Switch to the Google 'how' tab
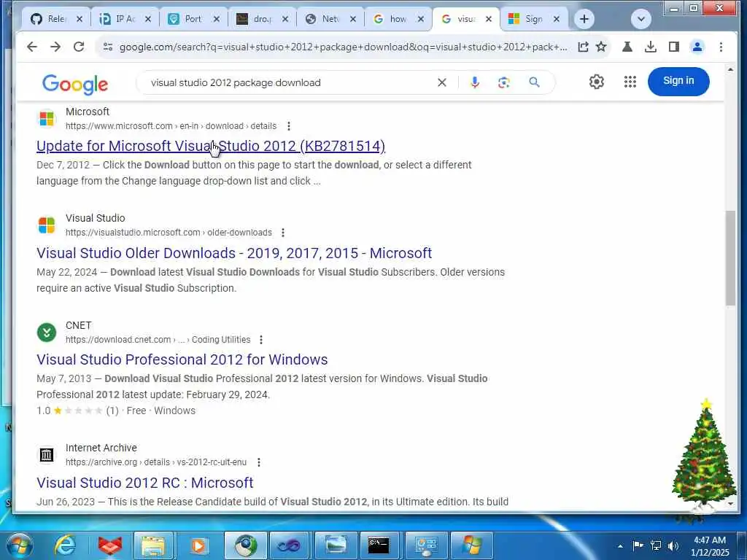This screenshot has height=560, width=747. (x=398, y=19)
